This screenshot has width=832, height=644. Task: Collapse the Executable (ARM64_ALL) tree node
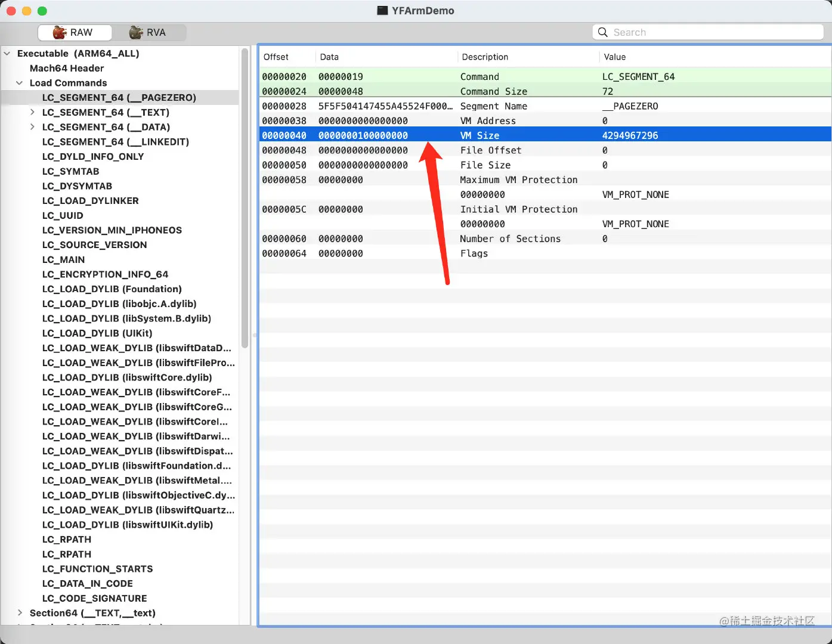(x=7, y=54)
